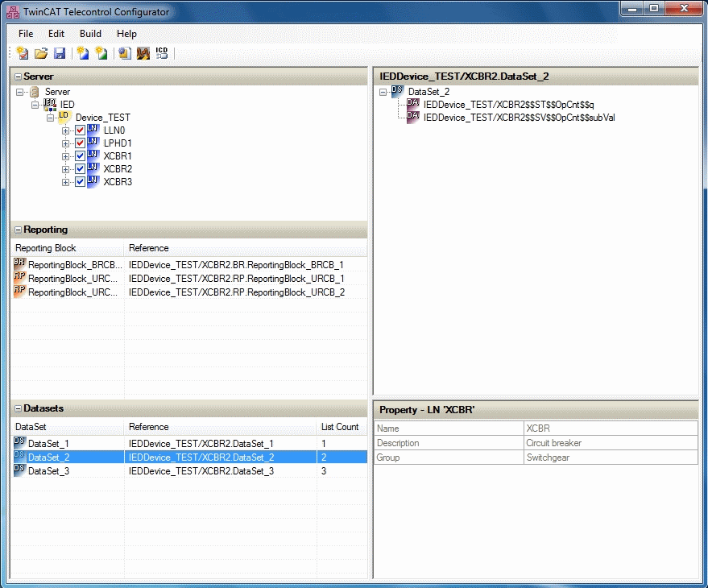The image size is (708, 588).
Task: Click Reference column header in Datasets panel
Action: [221, 427]
